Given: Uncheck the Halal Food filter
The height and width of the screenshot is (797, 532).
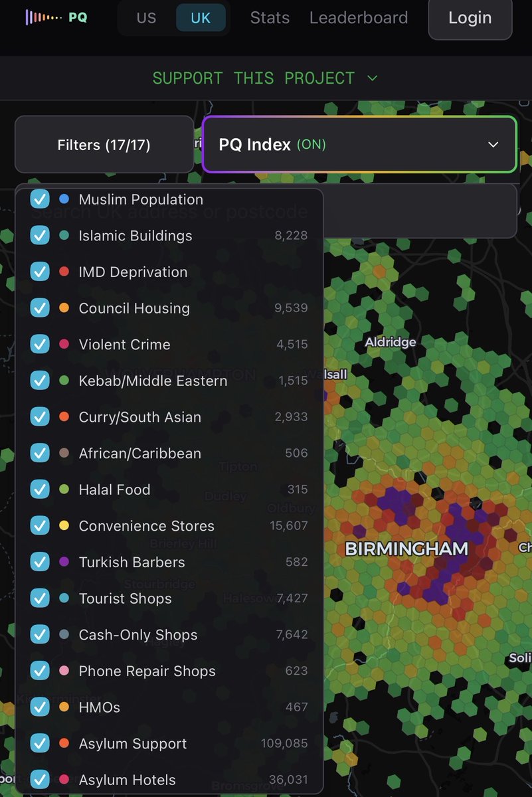Looking at the screenshot, I should tap(40, 489).
